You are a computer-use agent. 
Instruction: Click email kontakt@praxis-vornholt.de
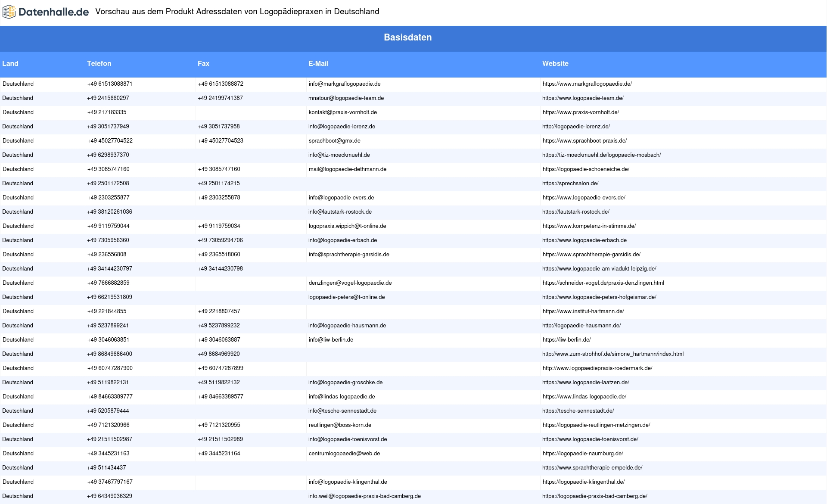click(x=343, y=112)
